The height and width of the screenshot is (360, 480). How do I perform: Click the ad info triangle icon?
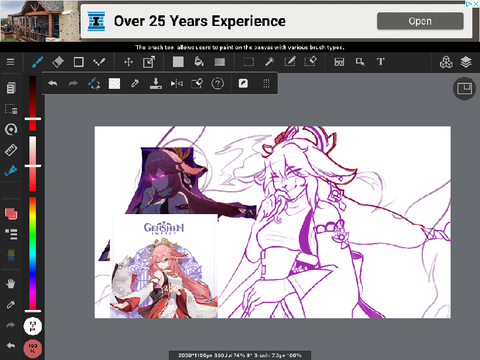click(469, 4)
